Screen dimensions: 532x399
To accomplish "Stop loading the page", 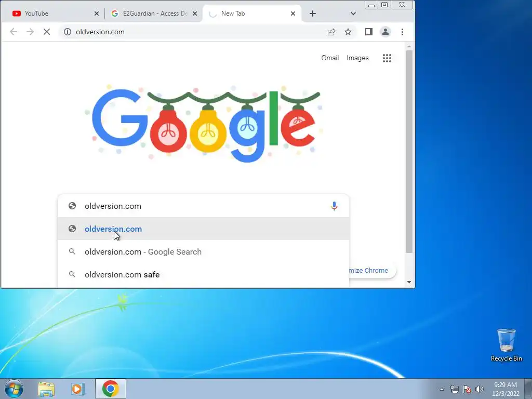I will coord(47,32).
